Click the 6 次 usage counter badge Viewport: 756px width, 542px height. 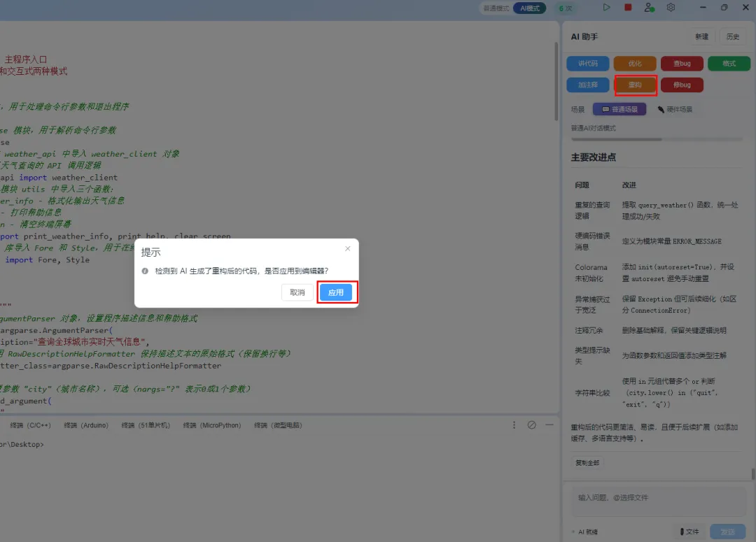click(x=565, y=8)
